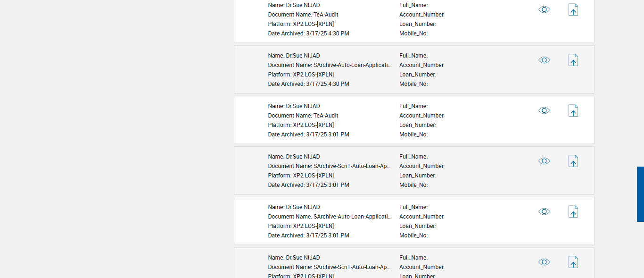Click eye icon on the partially visible SArchive-Scn1 record

544,262
